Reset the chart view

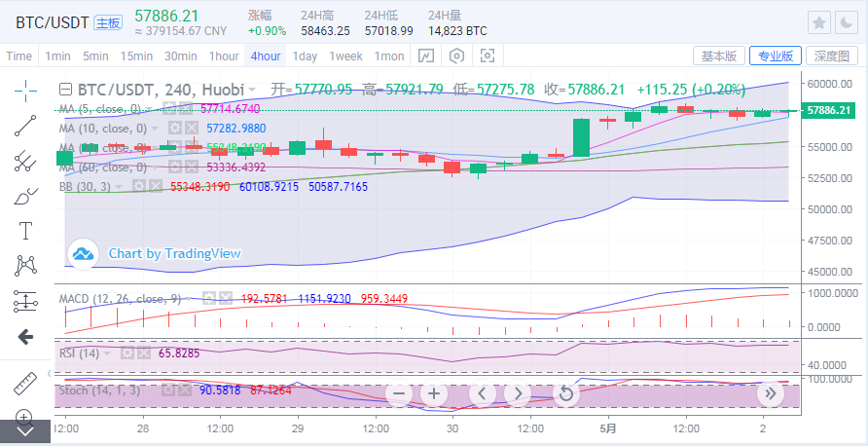(x=565, y=394)
